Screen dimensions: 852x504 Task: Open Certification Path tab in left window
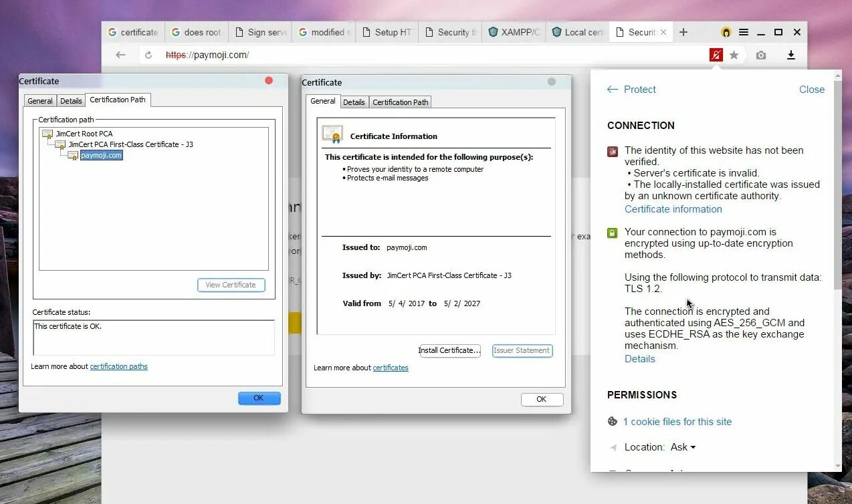[118, 100]
